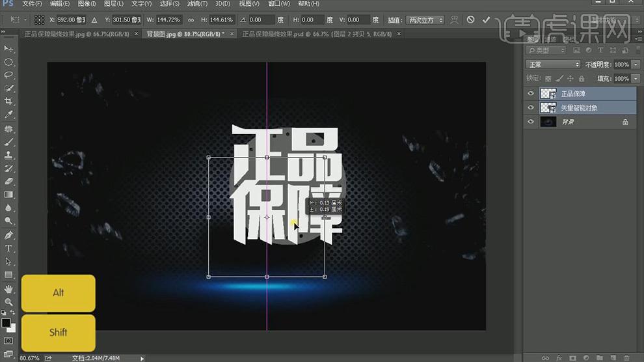
Task: Hide the 矢量智能对象 layer
Action: 531,107
